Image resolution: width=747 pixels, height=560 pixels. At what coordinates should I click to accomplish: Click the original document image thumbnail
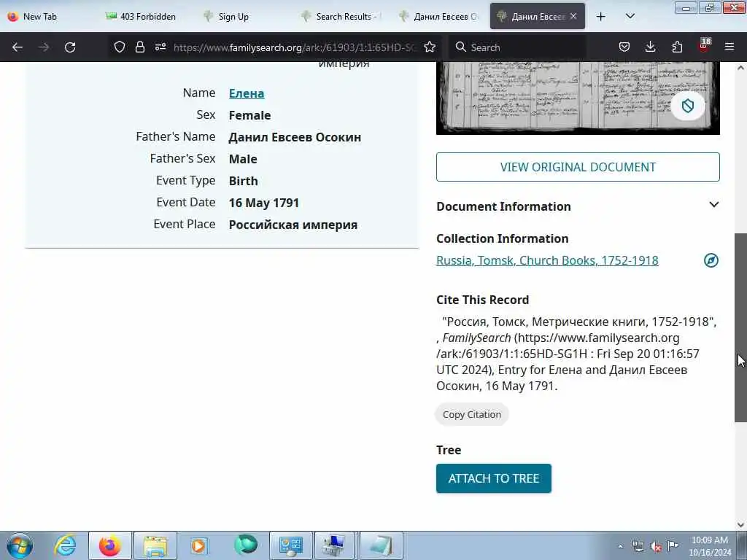tap(578, 98)
